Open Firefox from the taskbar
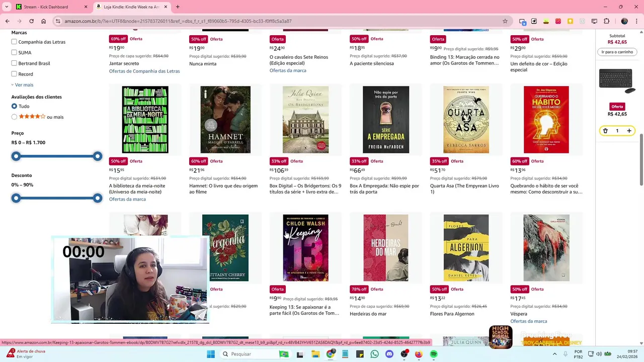The width and height of the screenshot is (644, 362). 419,354
